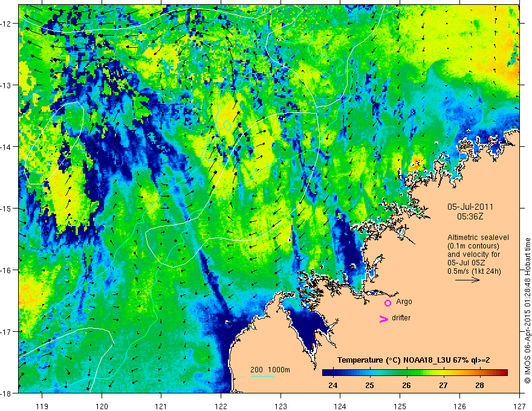The width and height of the screenshot is (532, 411).
Task: Click the colorbar tick label 28
Action: pos(479,385)
